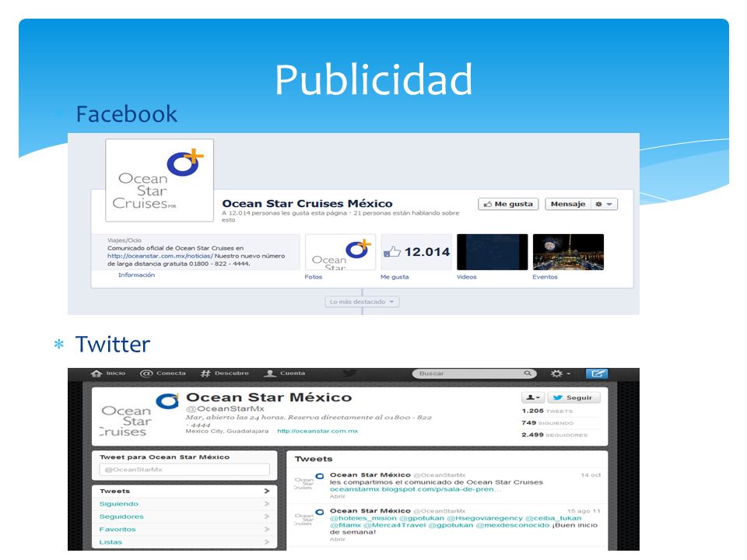Click Abrir under the 14 oct tweet
Viewport: 747px width, 560px height.
pos(337,496)
